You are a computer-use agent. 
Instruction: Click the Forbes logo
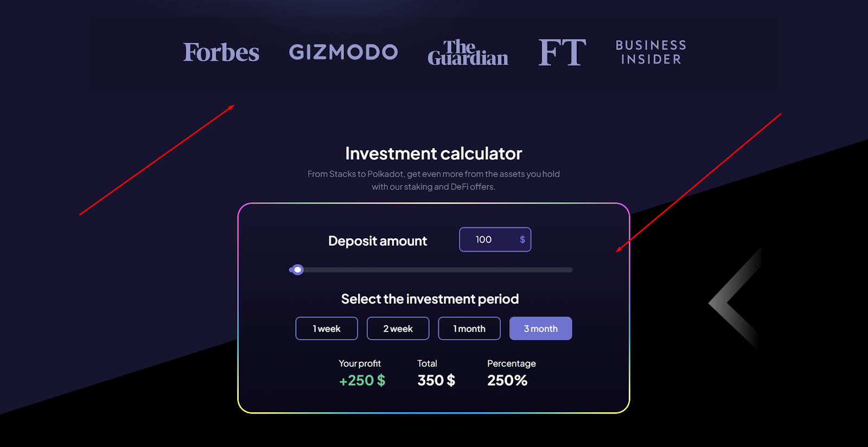point(221,53)
